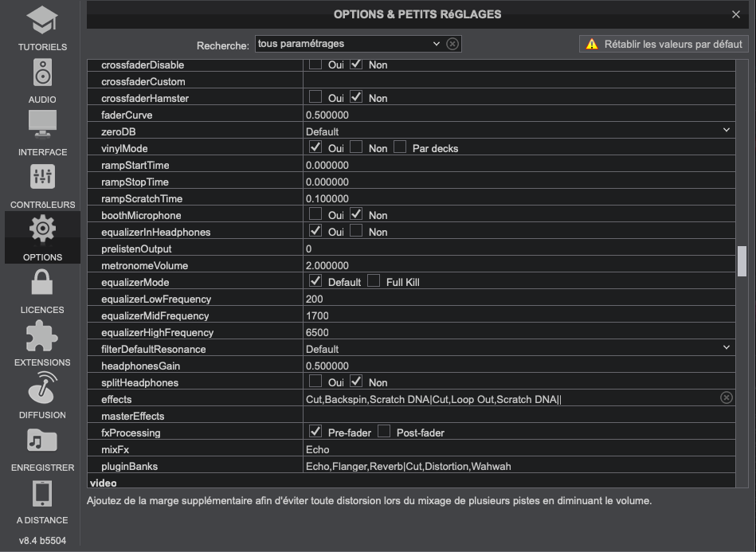
Task: Click Rétablir les valeurs par défaut
Action: [664, 45]
